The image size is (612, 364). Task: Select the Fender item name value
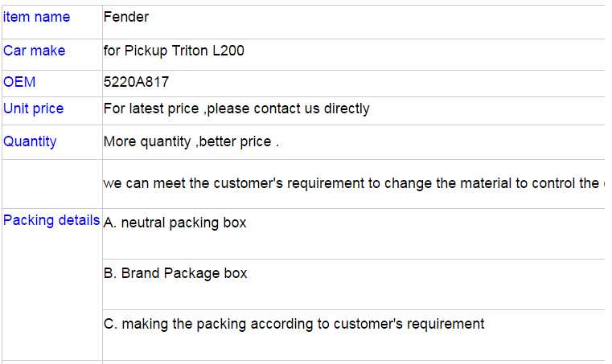(x=126, y=17)
